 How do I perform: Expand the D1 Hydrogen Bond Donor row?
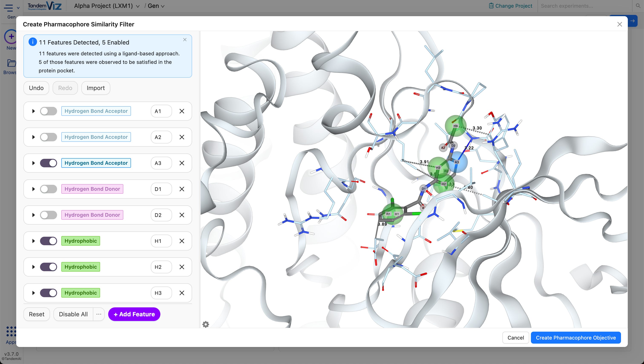(33, 189)
